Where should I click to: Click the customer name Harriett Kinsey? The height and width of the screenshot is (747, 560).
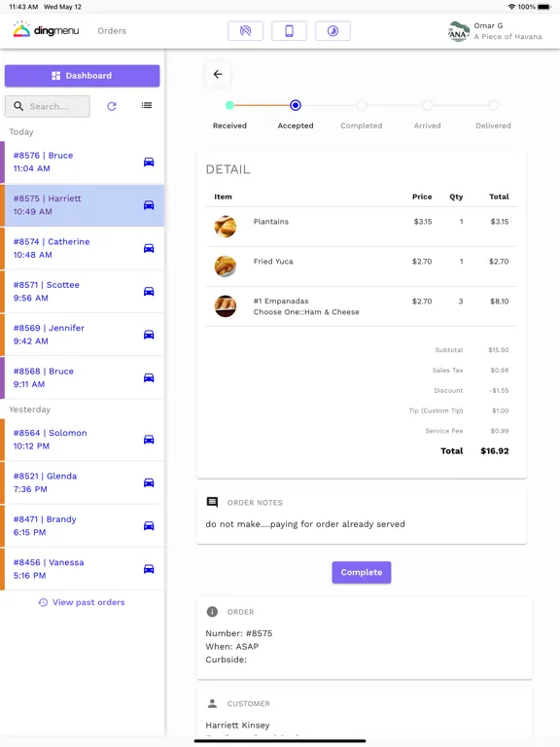[237, 725]
